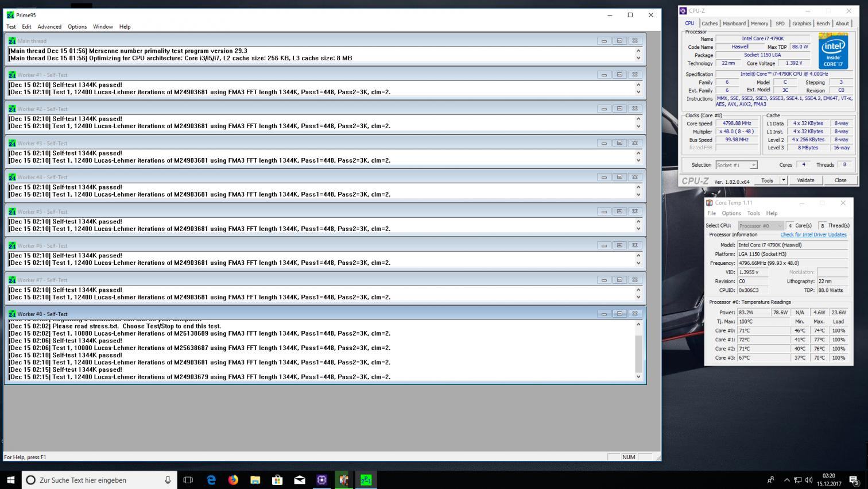Click the Core Temp title bar icon
Viewport: 868px width, 489px height.
[710, 203]
